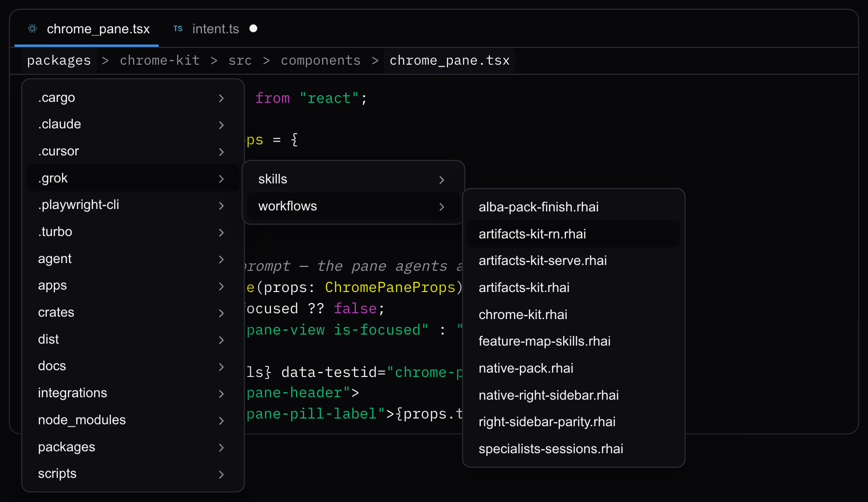The image size is (868, 502).
Task: Click the false keyword in code
Action: (x=355, y=308)
